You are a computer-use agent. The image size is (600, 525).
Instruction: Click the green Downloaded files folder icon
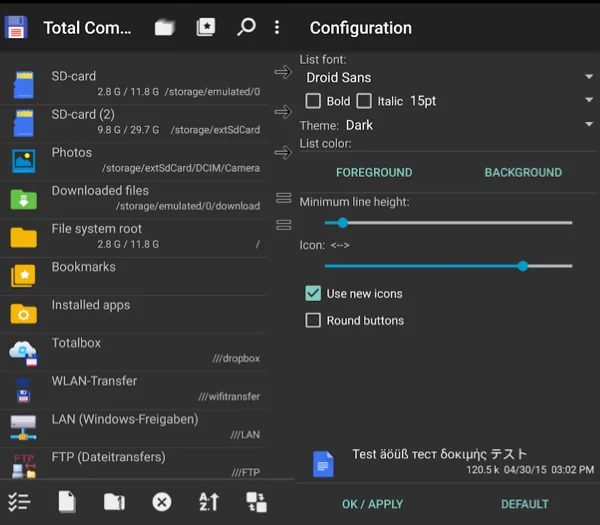click(x=24, y=199)
